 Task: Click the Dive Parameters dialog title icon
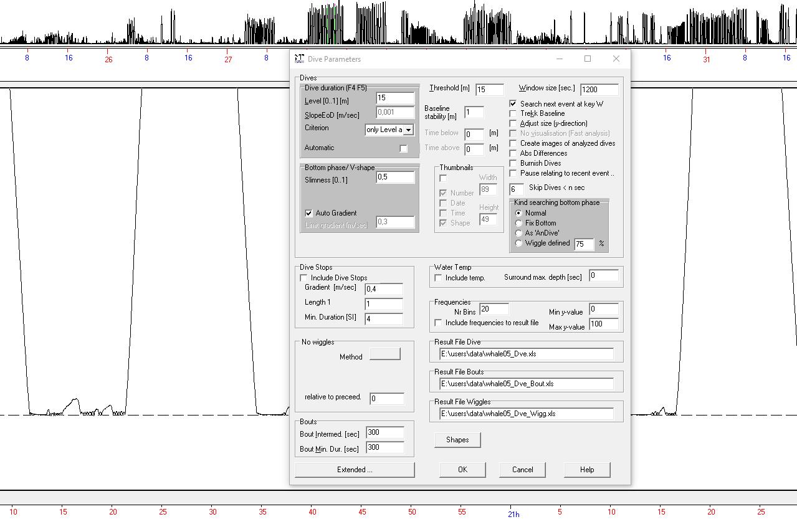pyautogui.click(x=300, y=59)
